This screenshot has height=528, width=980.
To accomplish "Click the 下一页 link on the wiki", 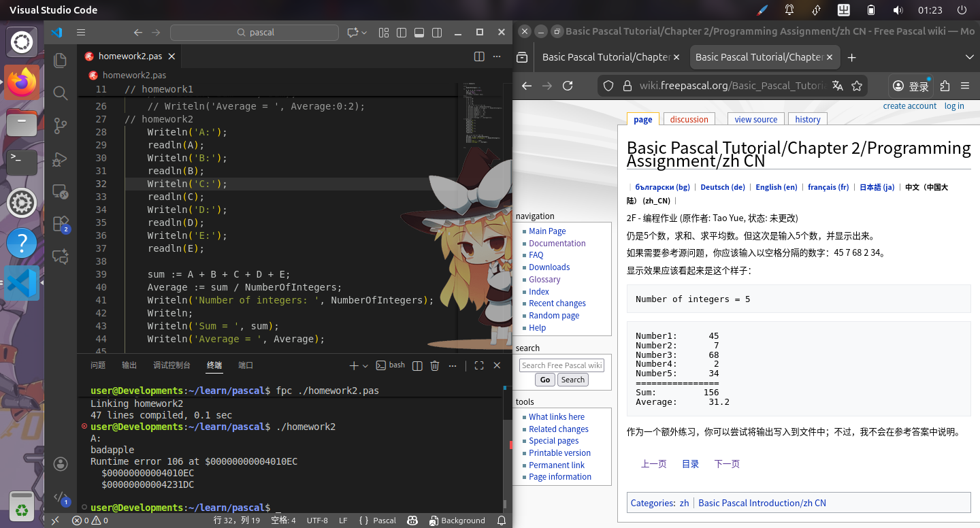I will click(727, 464).
